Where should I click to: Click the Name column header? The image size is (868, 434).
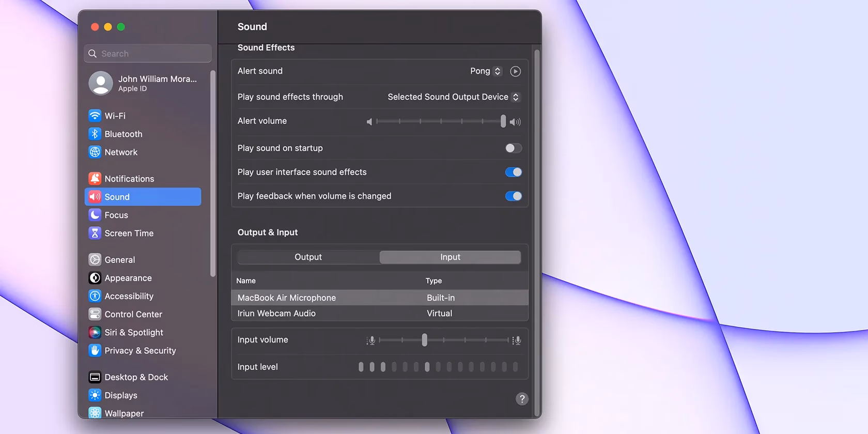[246, 281]
